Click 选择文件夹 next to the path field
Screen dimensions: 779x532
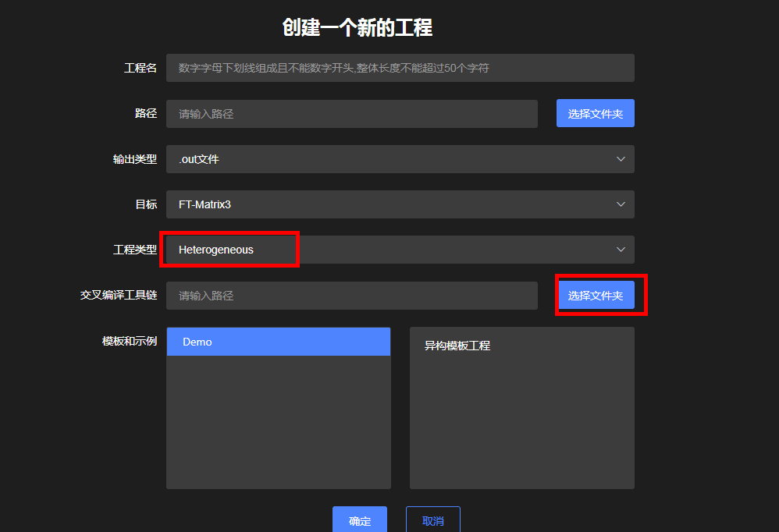click(x=595, y=113)
